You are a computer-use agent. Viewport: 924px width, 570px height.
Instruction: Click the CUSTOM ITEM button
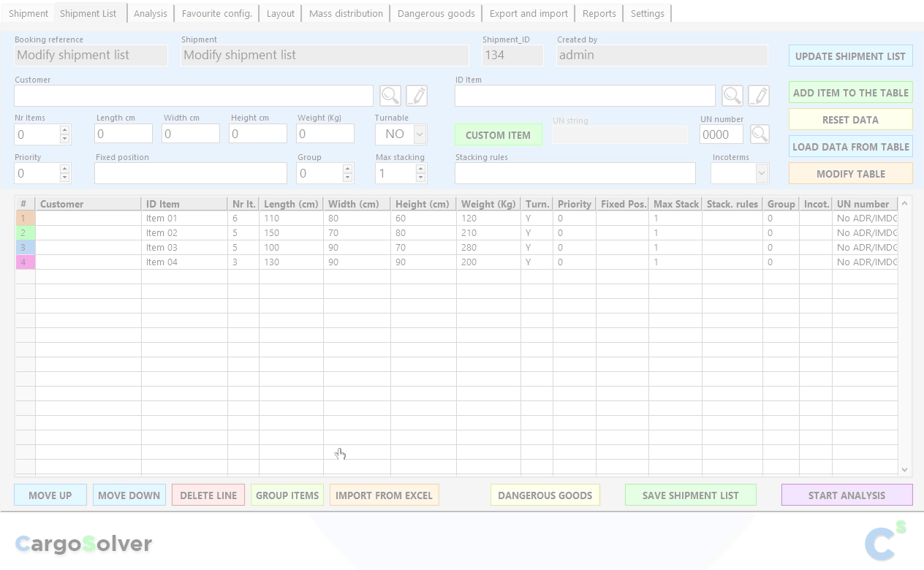(498, 135)
